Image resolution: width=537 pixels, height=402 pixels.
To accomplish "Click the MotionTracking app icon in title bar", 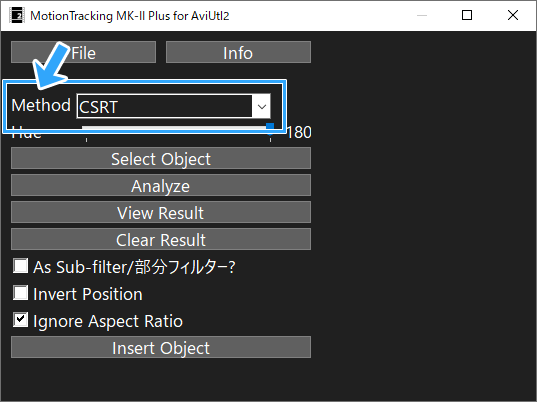I will [x=16, y=16].
